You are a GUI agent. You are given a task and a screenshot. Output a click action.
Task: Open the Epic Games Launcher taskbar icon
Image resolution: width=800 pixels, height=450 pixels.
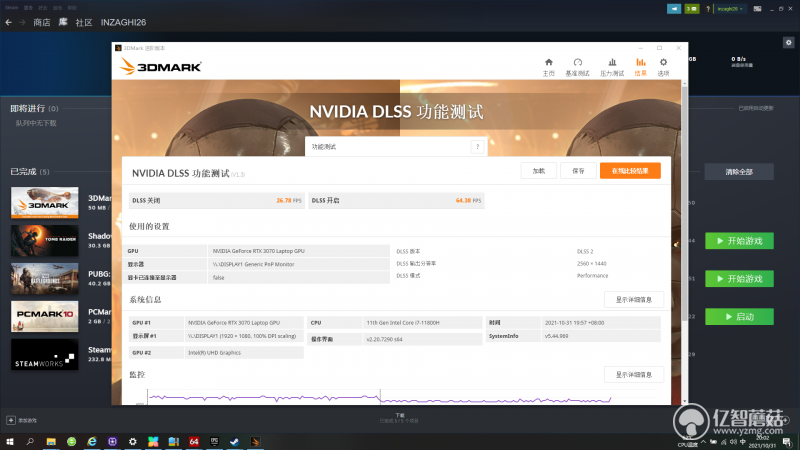point(214,441)
